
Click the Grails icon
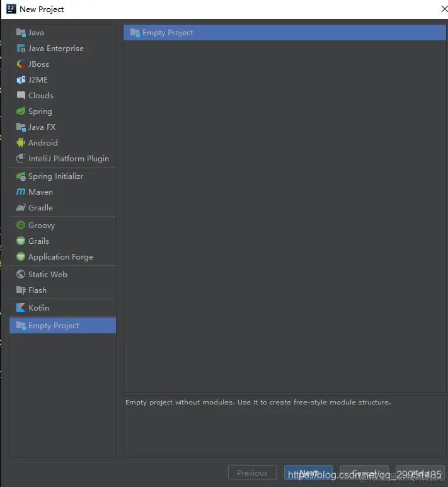tap(21, 241)
